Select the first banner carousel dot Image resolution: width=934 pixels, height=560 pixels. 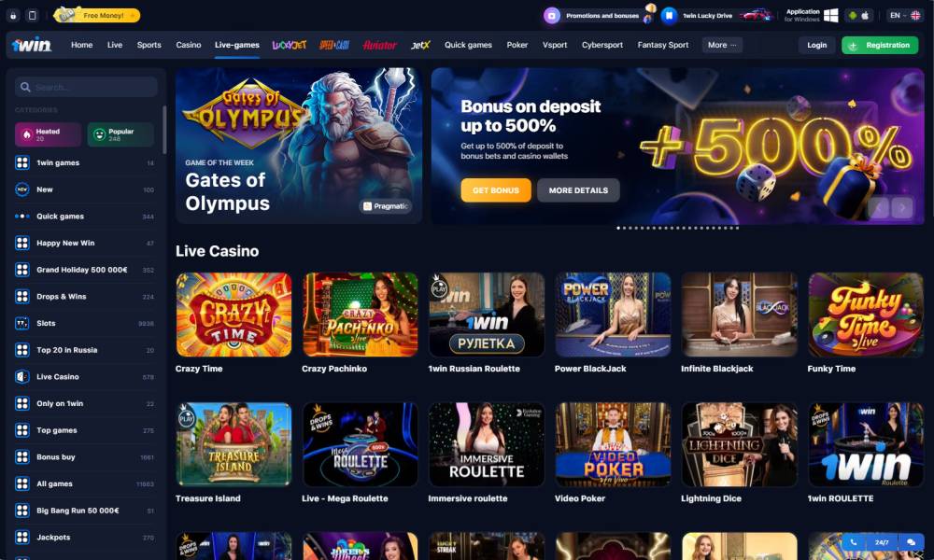618,228
